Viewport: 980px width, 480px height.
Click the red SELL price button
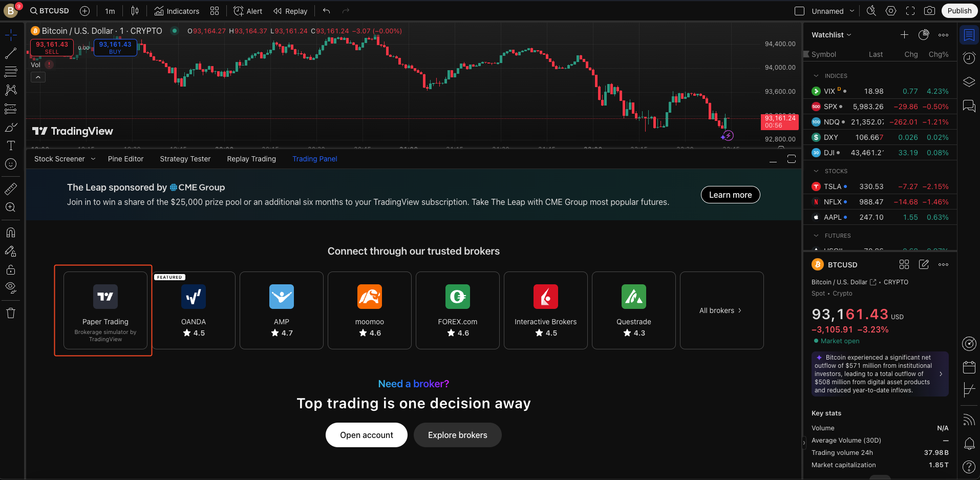pos(52,48)
